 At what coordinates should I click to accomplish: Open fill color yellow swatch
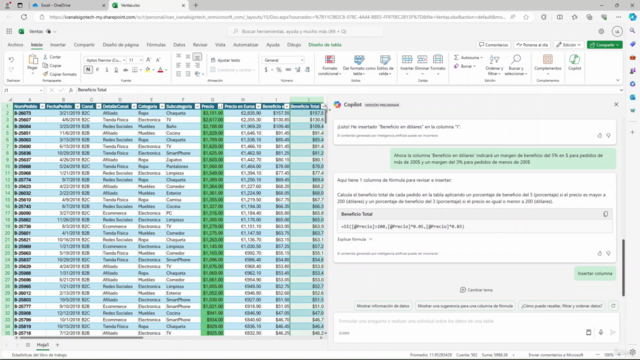(x=148, y=70)
